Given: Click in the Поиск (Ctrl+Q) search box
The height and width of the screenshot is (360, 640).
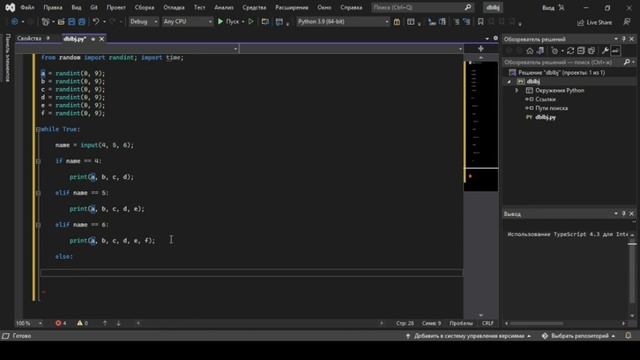Looking at the screenshot, I should point(422,7).
